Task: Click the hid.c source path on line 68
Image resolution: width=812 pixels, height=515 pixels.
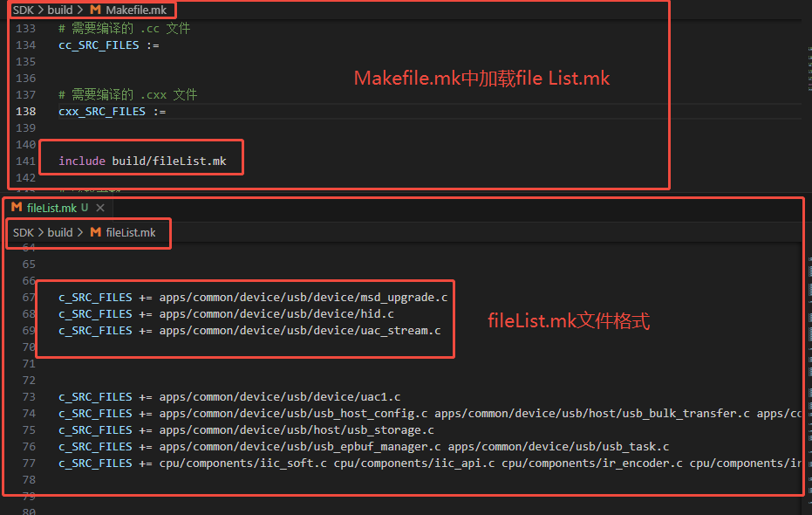Action: point(276,314)
